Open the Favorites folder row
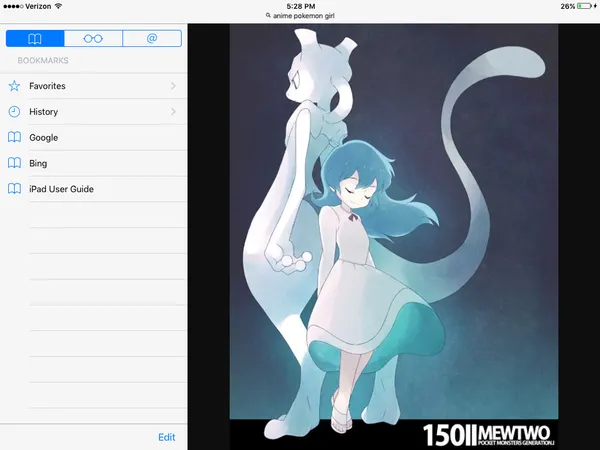 93,86
